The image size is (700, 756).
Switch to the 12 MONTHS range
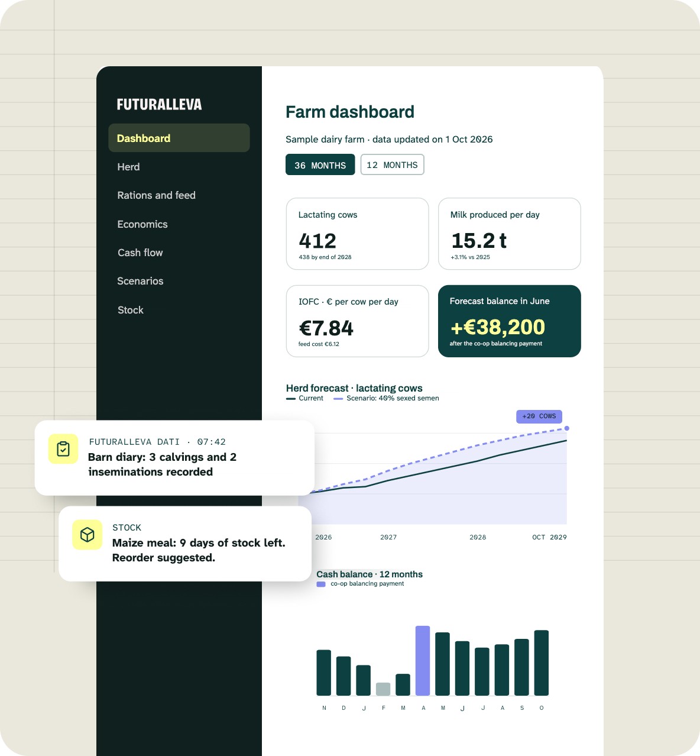click(392, 165)
